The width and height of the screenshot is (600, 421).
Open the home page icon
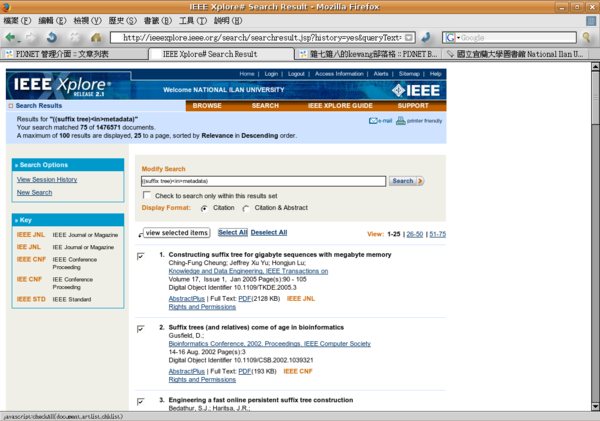[96, 37]
